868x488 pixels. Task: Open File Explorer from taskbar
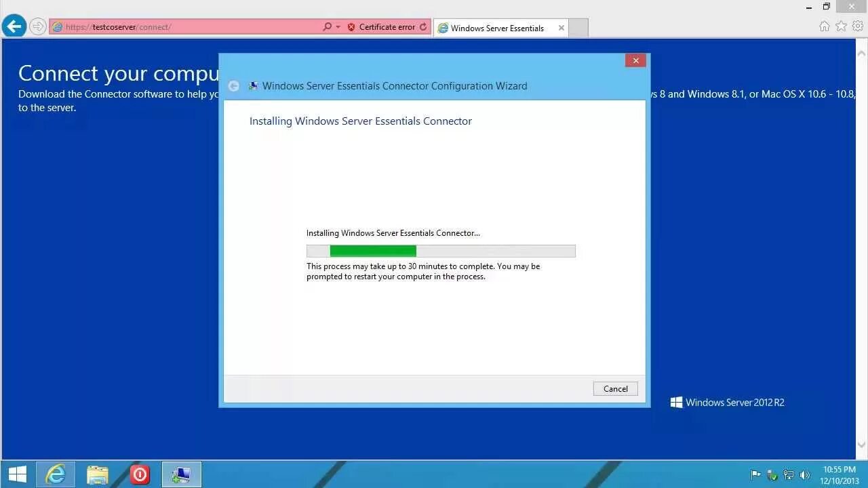(98, 474)
